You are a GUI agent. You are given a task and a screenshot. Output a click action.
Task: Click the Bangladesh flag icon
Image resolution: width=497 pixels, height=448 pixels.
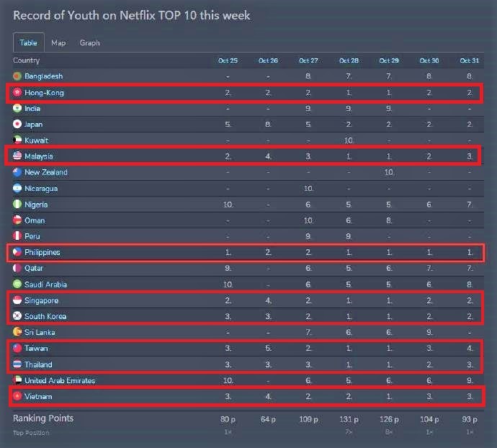[17, 76]
